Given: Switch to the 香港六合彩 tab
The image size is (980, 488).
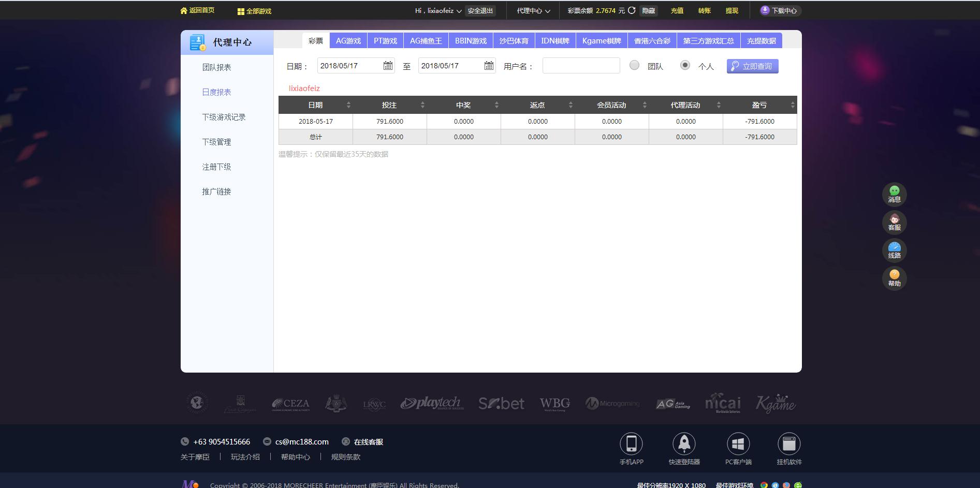Looking at the screenshot, I should pyautogui.click(x=652, y=40).
